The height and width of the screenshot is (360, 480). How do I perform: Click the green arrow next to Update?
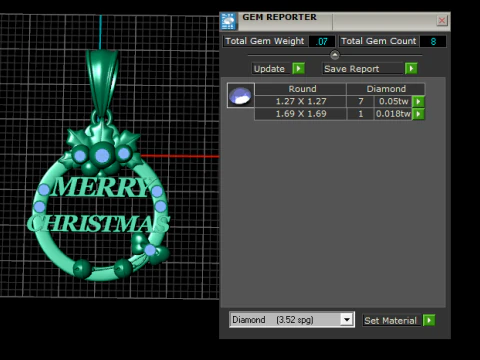pyautogui.click(x=298, y=69)
